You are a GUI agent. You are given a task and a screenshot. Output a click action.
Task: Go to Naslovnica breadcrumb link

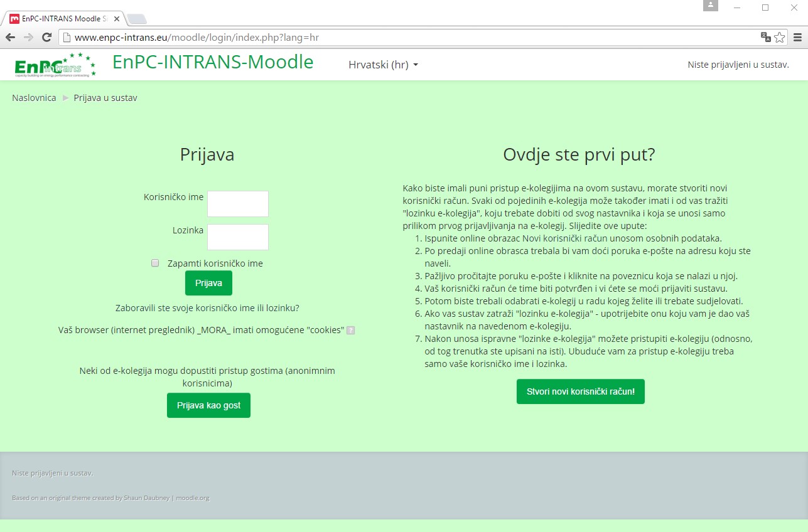point(34,98)
